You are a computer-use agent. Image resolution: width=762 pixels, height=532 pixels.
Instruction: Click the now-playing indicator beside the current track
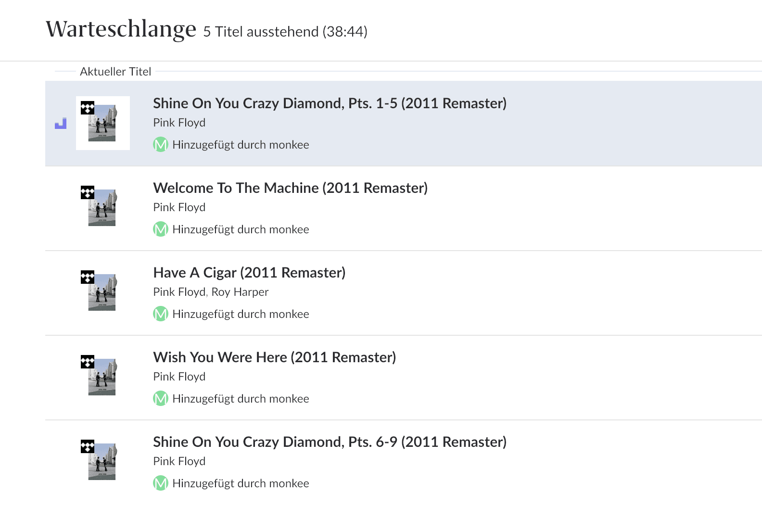61,124
